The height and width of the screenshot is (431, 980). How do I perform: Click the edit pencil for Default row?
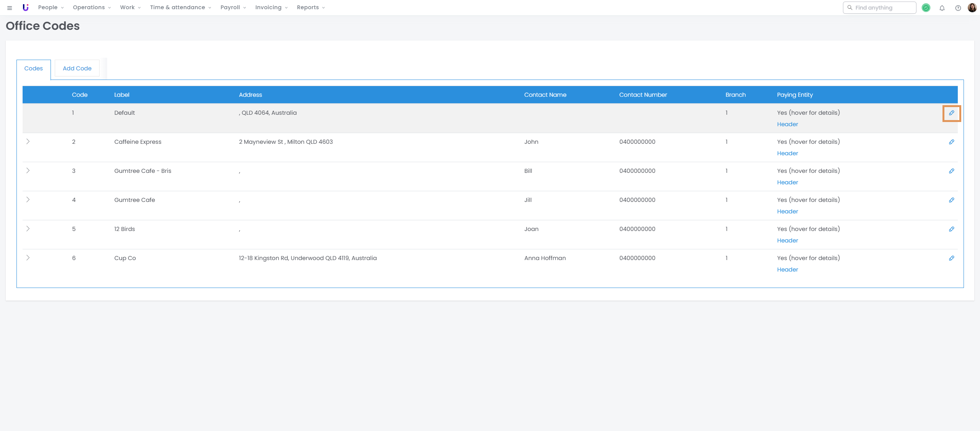[951, 113]
